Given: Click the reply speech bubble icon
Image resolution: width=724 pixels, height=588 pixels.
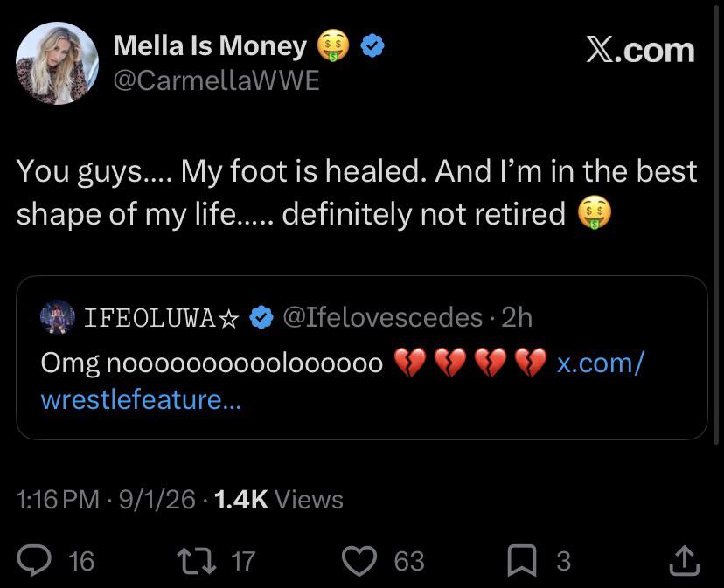Looking at the screenshot, I should click(x=34, y=560).
